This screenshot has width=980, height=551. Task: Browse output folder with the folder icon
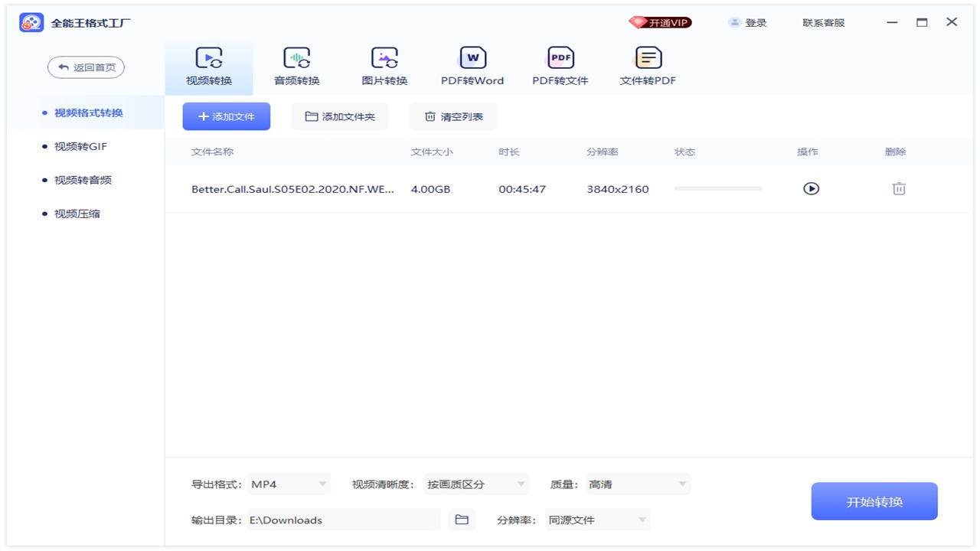tap(462, 519)
